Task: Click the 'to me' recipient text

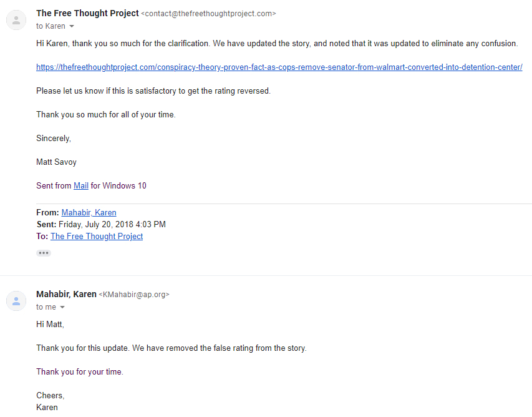Action: coord(46,307)
